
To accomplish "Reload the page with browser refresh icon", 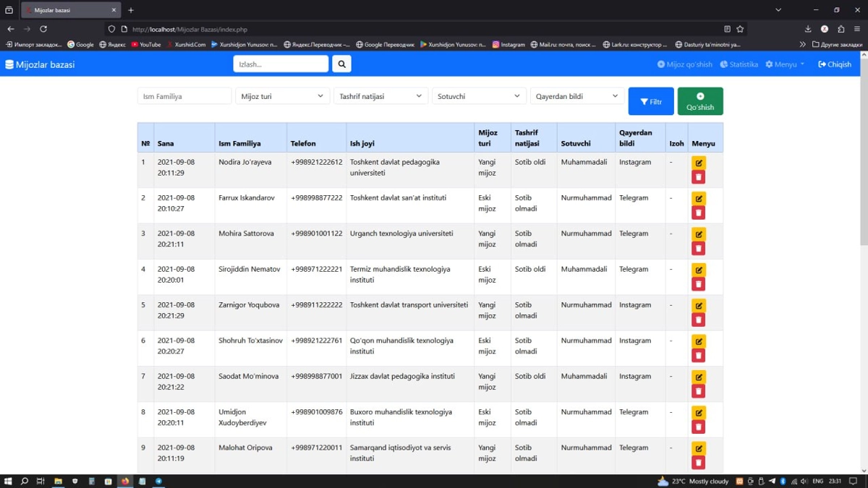I will tap(43, 29).
